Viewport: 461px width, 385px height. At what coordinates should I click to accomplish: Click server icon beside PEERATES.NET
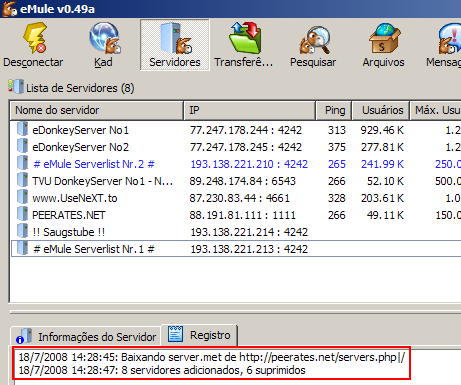click(23, 214)
